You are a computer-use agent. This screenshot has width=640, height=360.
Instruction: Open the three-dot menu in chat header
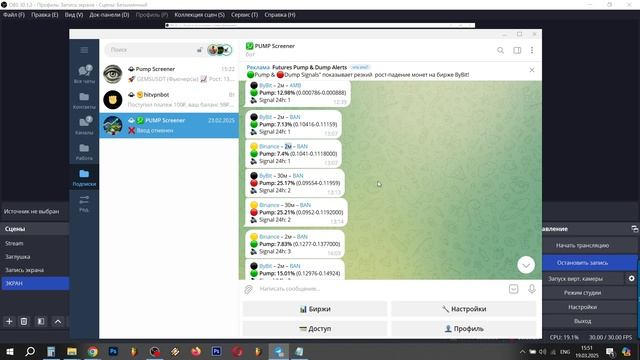coord(532,50)
